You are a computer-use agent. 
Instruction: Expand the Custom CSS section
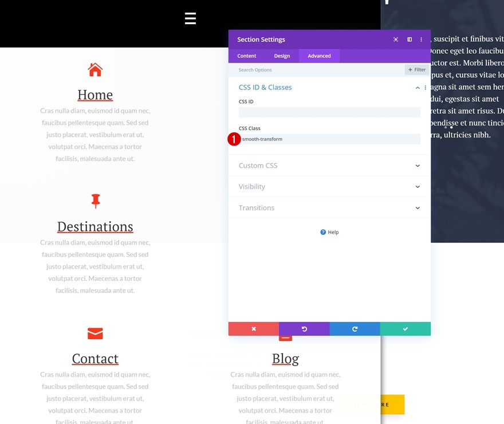click(329, 166)
